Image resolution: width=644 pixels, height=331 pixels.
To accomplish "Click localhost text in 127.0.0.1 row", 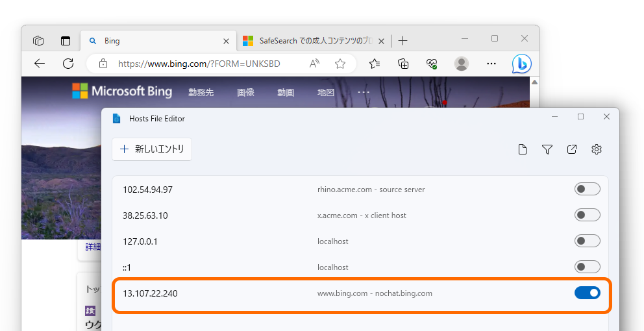I will click(332, 241).
